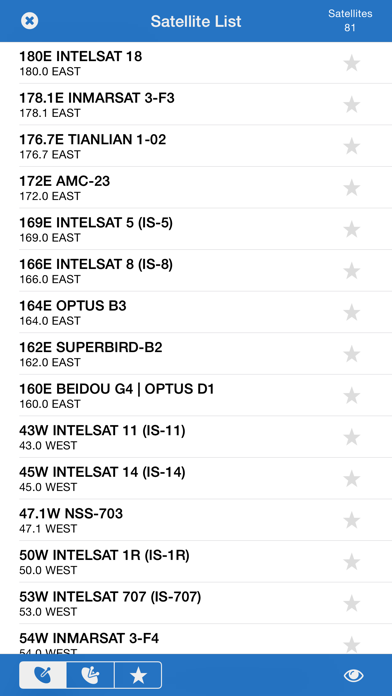Star the 47.1W NSS-703 satellite

(x=352, y=520)
